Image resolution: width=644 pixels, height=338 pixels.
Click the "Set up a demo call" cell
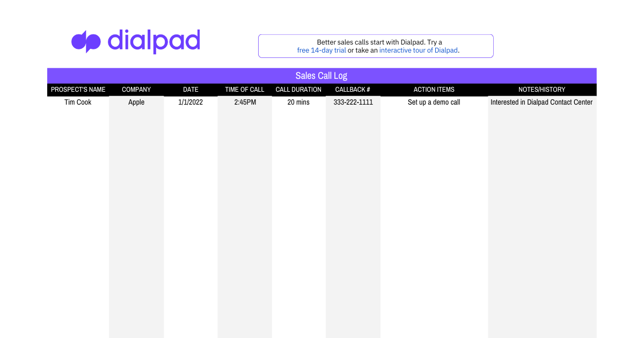coord(434,102)
